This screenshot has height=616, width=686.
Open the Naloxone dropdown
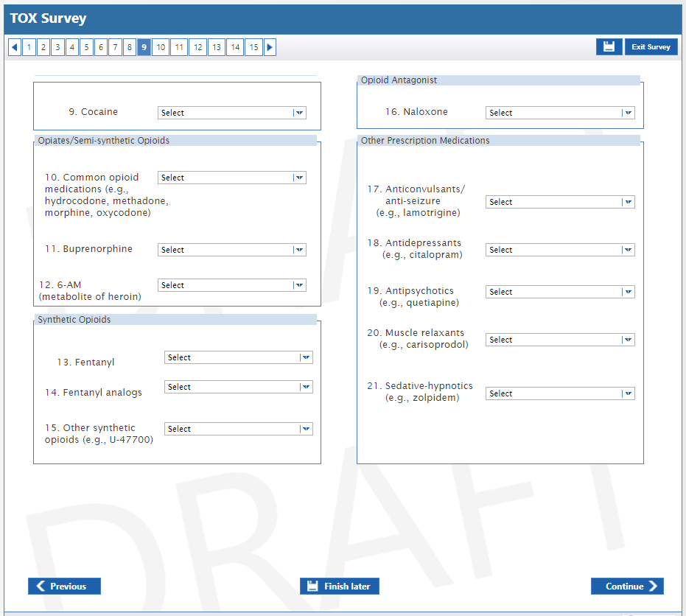tap(560, 113)
